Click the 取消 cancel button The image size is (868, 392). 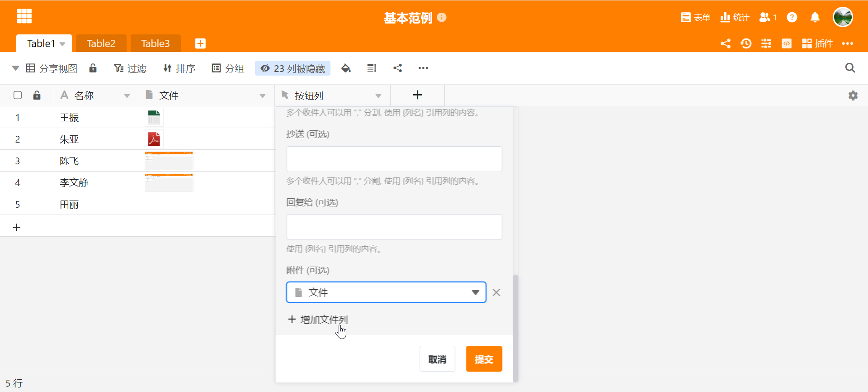point(437,359)
